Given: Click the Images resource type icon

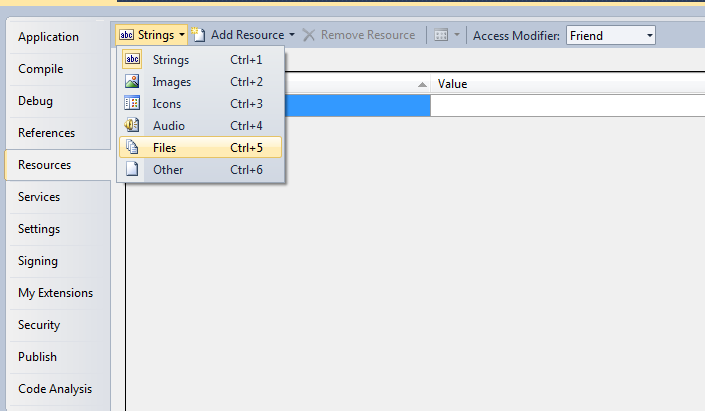Looking at the screenshot, I should (132, 82).
